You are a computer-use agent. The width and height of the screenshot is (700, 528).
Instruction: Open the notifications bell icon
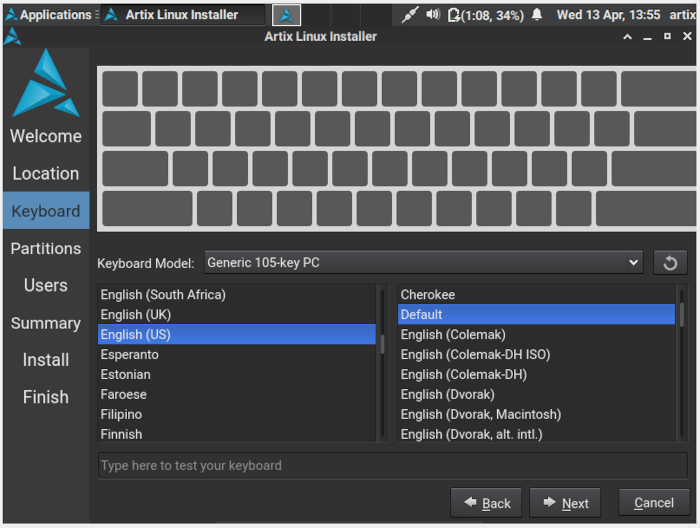click(537, 15)
